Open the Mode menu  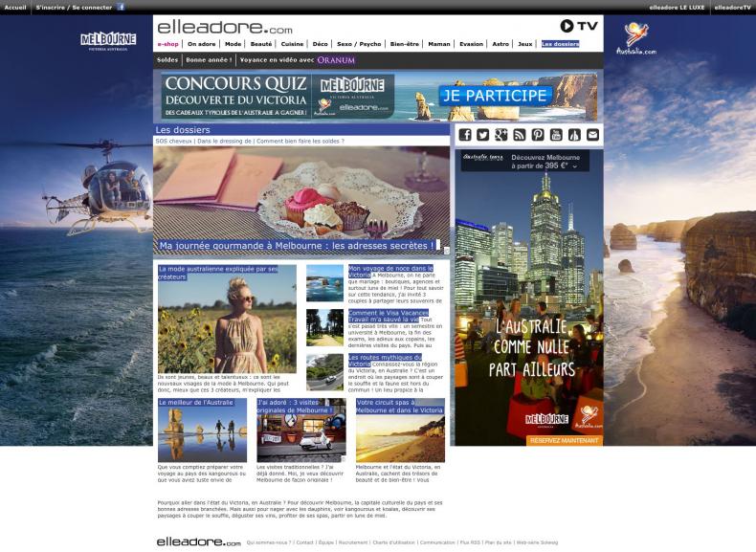coord(233,44)
